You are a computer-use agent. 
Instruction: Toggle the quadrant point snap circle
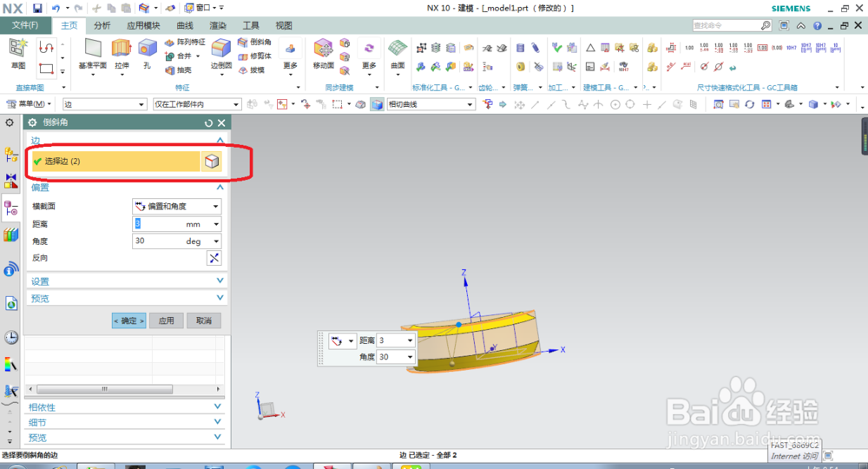click(630, 104)
